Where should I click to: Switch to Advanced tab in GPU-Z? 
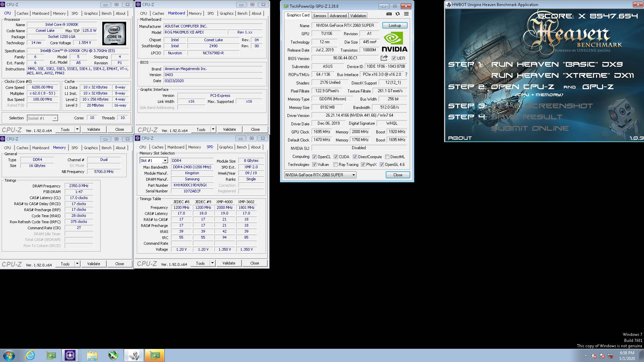[x=338, y=16]
